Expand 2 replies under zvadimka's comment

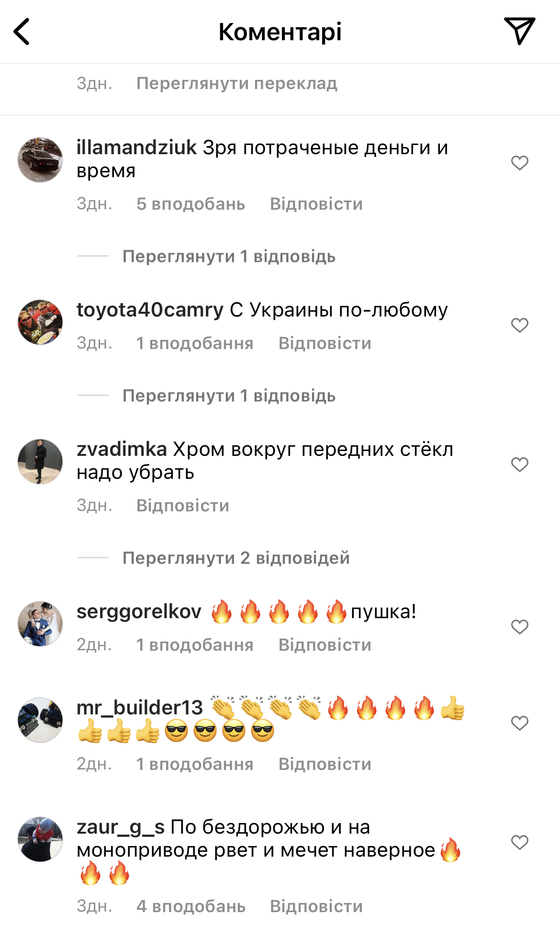(236, 558)
